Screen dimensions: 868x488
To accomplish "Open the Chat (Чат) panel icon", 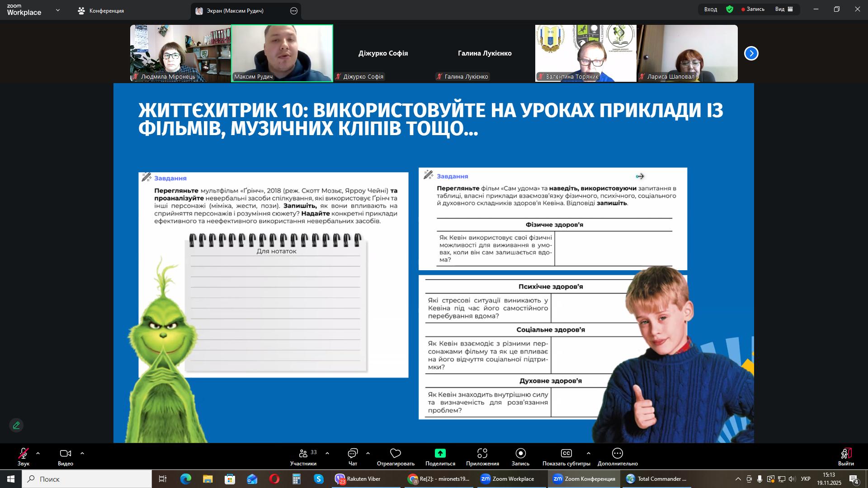I will [x=353, y=453].
